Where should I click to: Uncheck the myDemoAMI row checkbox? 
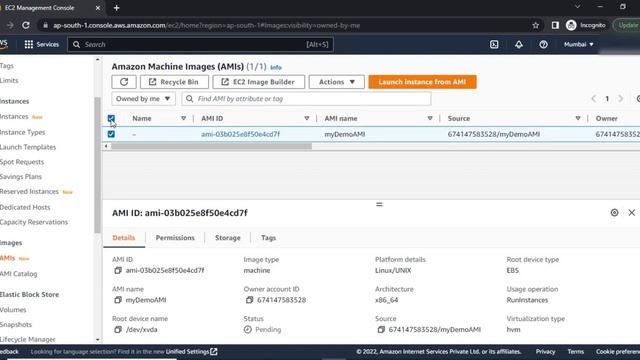[111, 134]
